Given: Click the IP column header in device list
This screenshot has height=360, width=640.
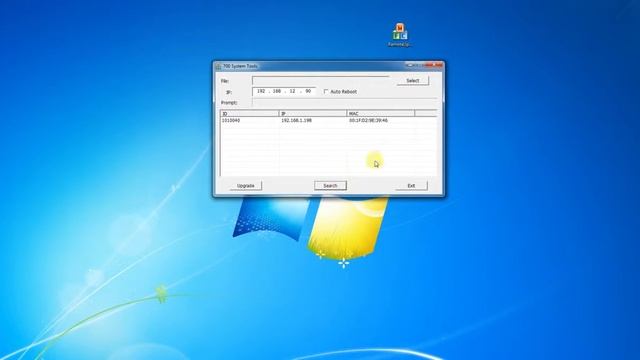Looking at the screenshot, I should tap(313, 113).
